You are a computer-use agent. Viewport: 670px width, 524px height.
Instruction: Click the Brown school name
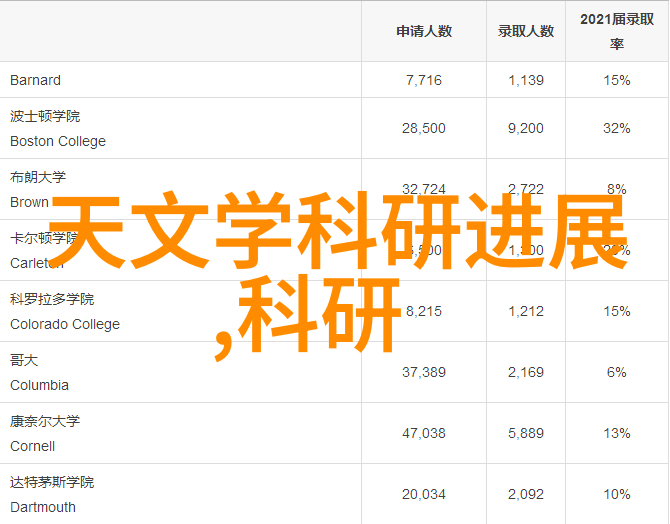(x=29, y=202)
